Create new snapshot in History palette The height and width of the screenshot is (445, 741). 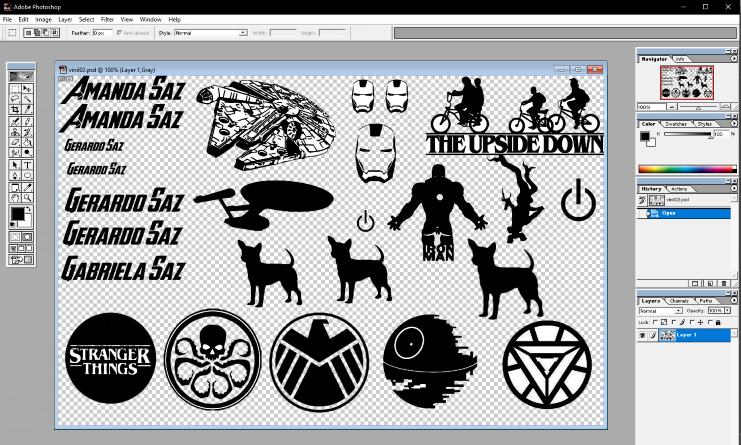coord(710,283)
